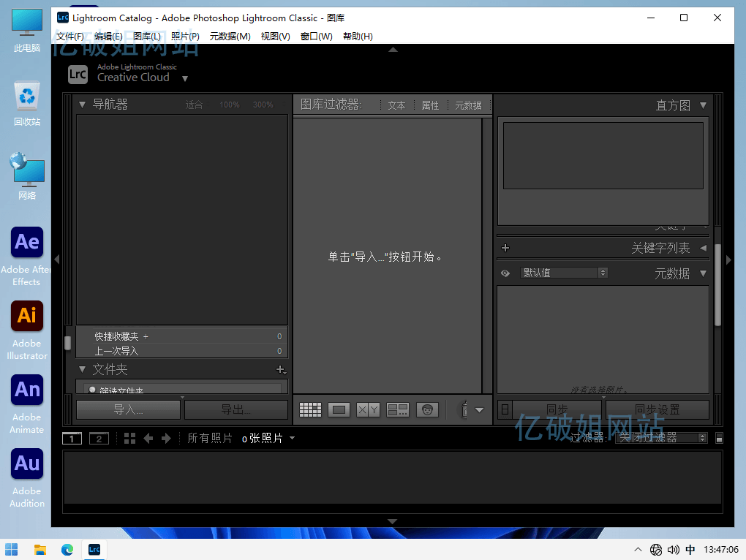746x560 pixels.
Task: Select the painter spray can tool
Action: click(x=464, y=409)
